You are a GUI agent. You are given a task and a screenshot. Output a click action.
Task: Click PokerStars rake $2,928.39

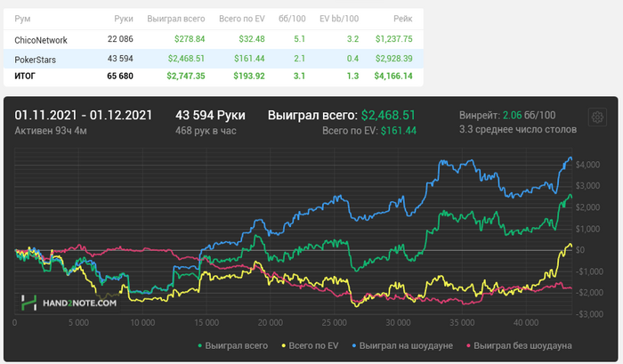pyautogui.click(x=394, y=59)
